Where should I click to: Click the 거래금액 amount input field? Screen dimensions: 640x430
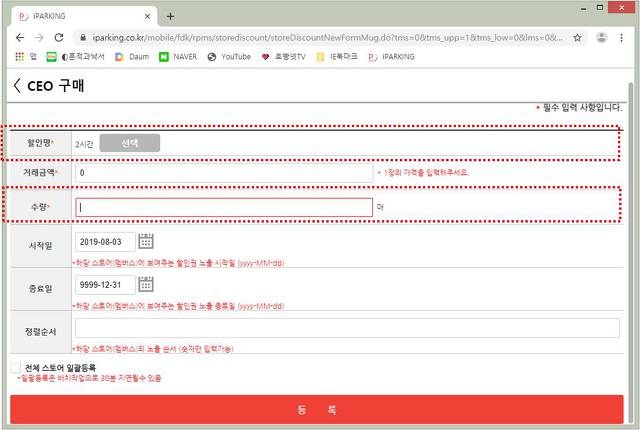click(x=224, y=173)
